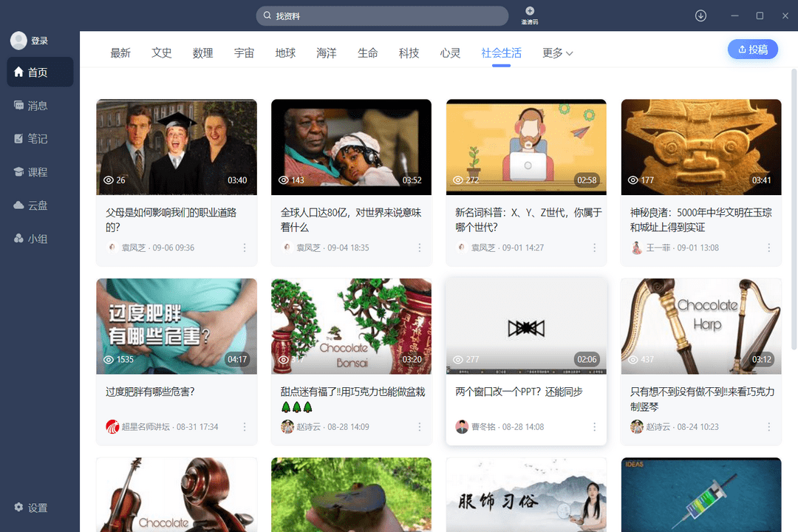Image resolution: width=798 pixels, height=532 pixels.
Task: Switch to the 科技 category tab
Action: point(409,52)
